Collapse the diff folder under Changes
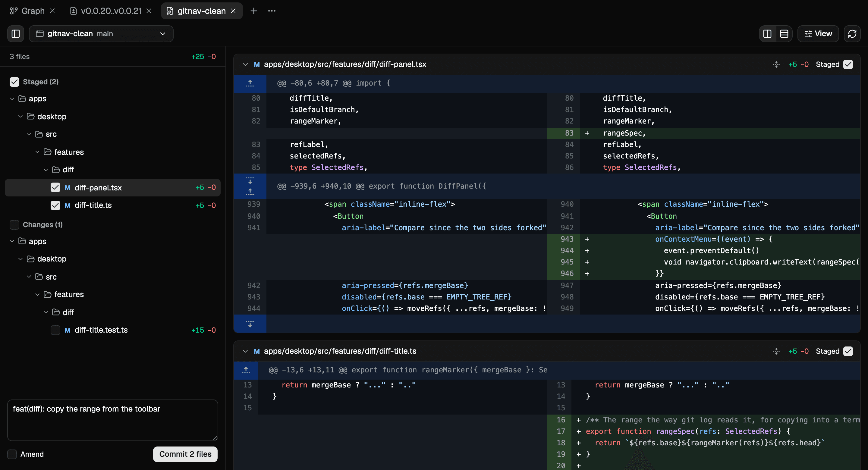Image resolution: width=868 pixels, height=470 pixels. pos(46,312)
